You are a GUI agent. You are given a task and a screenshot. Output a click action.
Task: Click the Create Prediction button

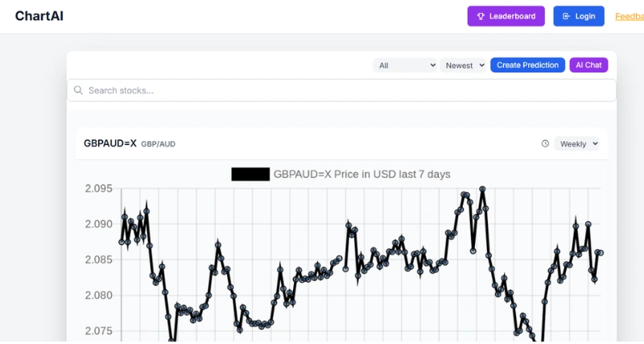coord(527,65)
